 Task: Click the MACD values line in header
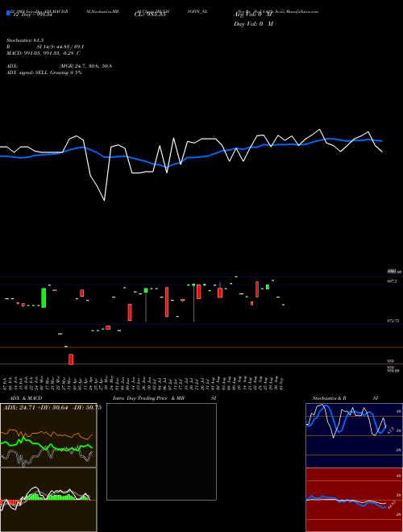(44, 53)
